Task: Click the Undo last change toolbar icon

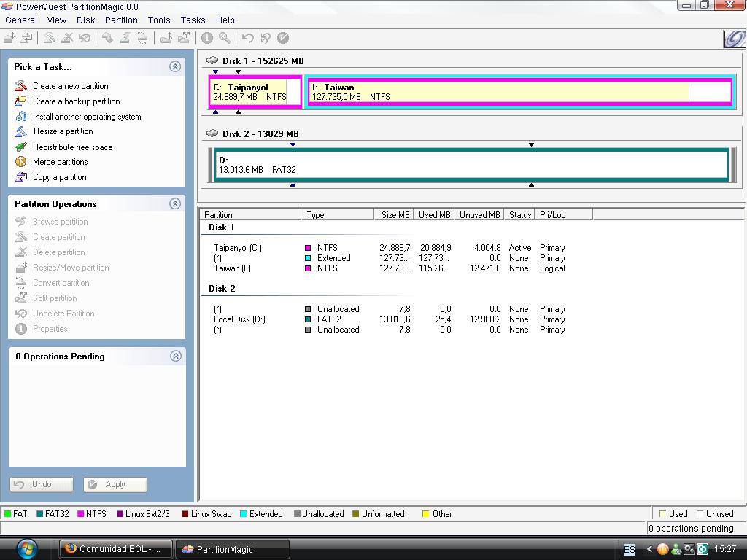Action: coord(248,38)
